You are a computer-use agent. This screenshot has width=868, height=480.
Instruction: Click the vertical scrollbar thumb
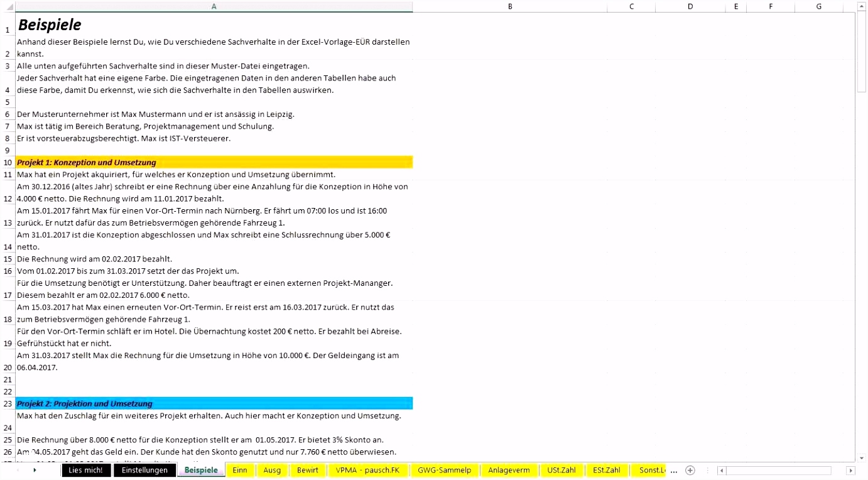pyautogui.click(x=862, y=52)
